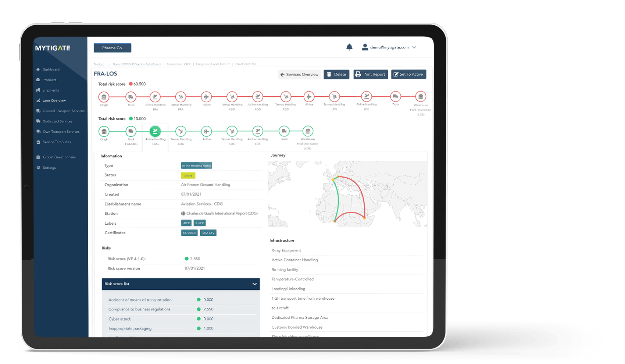Click the 2 - 8°C label tag
This screenshot has width=625, height=364.
(200, 223)
